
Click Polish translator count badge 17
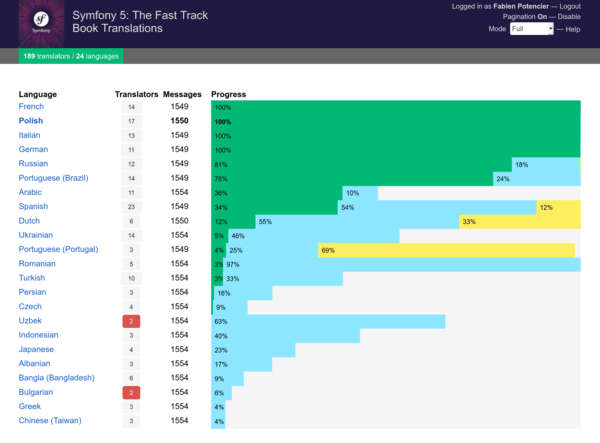[131, 121]
